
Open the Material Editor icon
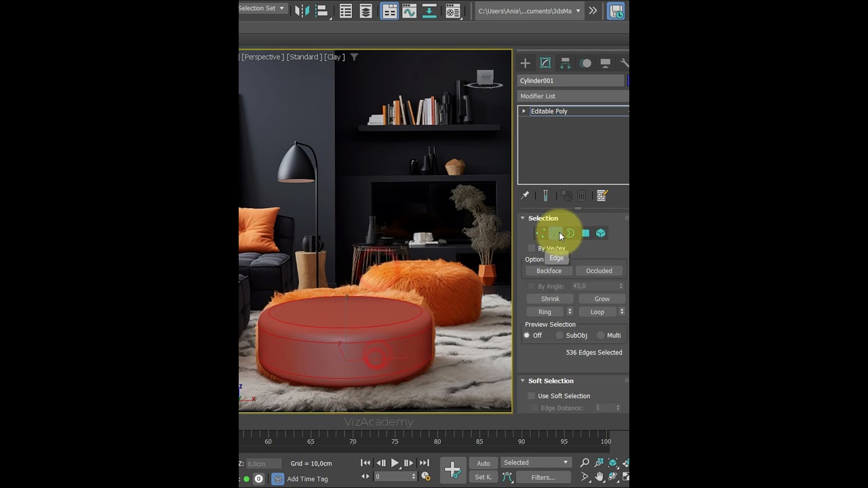(x=453, y=11)
